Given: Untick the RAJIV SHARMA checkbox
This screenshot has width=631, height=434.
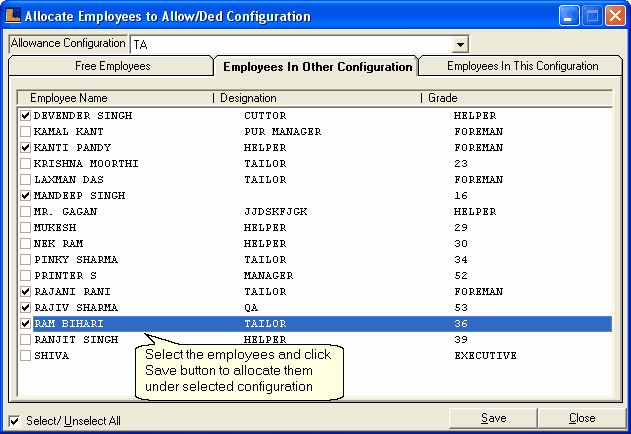Looking at the screenshot, I should (x=25, y=308).
